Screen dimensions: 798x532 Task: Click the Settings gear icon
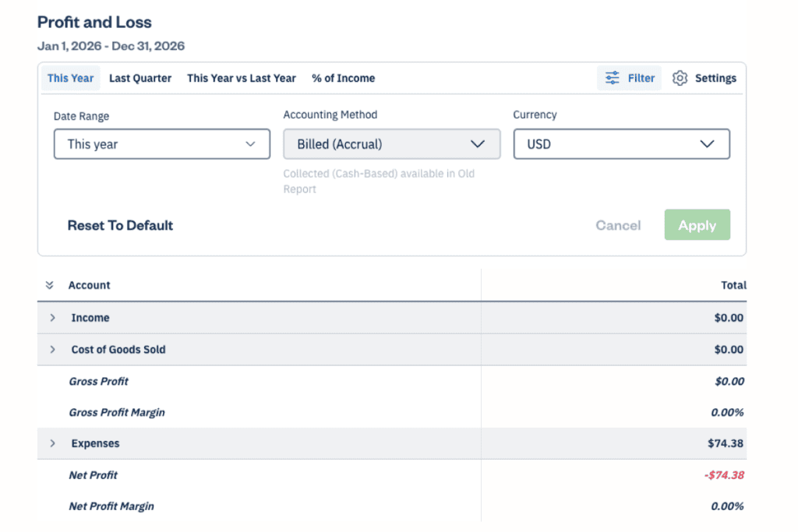point(680,78)
